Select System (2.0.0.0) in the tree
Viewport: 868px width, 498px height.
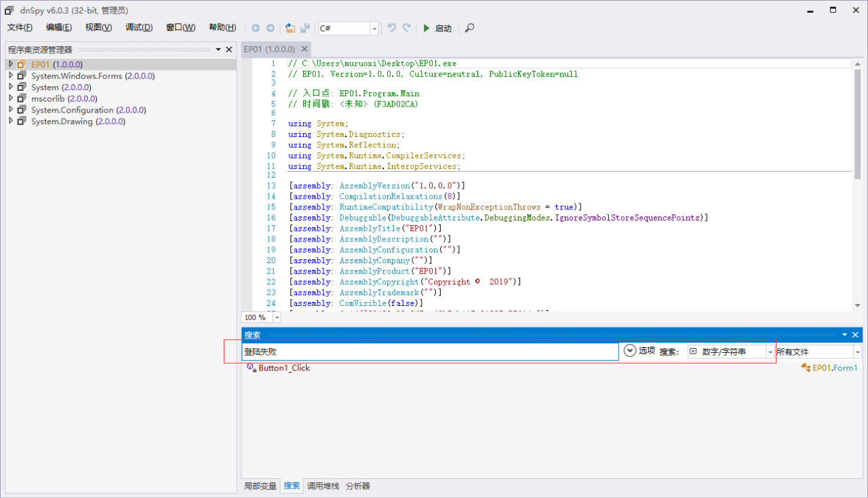(61, 87)
